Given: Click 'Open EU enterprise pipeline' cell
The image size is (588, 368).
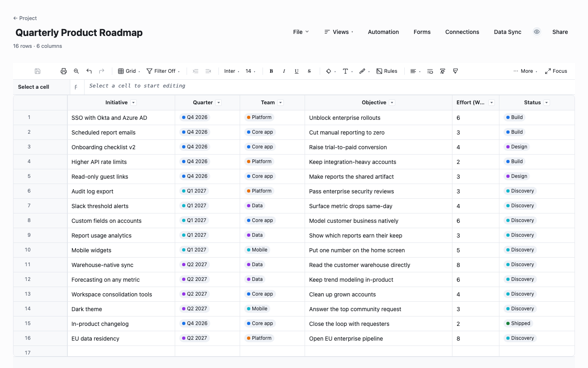Looking at the screenshot, I should (378, 339).
